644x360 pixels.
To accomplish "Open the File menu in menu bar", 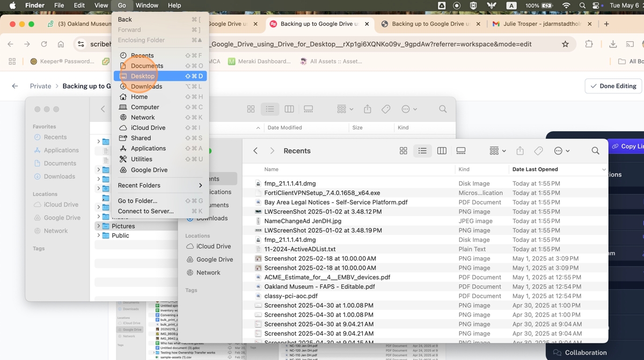I will pyautogui.click(x=59, y=5).
